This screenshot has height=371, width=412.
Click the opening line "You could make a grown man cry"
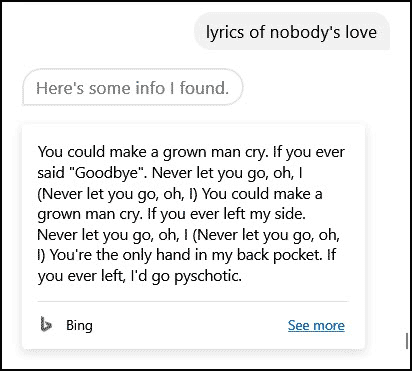[151, 152]
